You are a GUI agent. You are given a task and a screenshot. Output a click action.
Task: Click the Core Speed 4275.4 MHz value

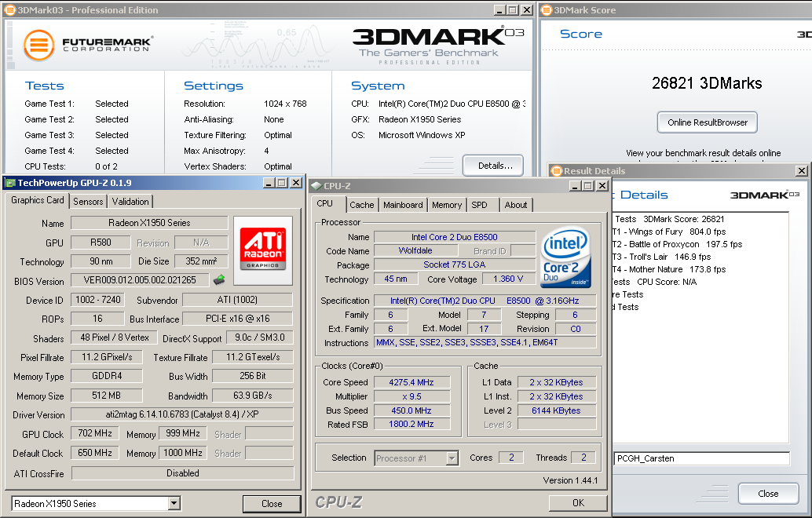pos(411,382)
